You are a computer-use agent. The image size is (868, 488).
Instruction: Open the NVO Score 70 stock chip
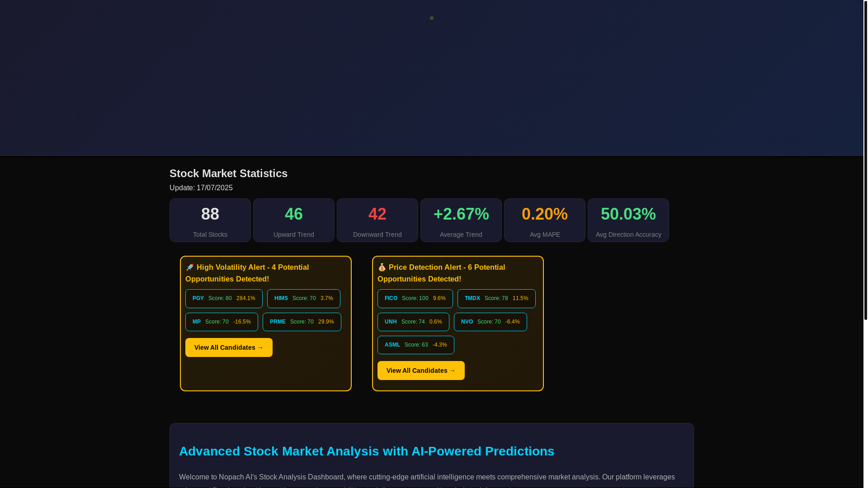(x=491, y=322)
